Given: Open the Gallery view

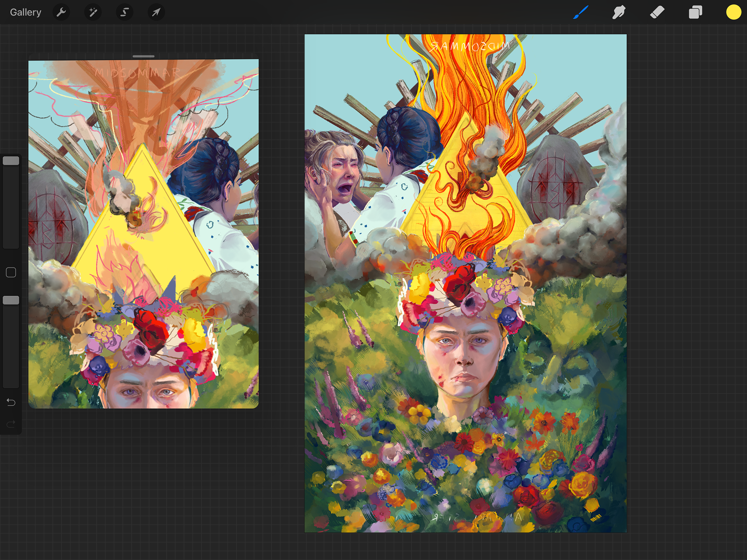Looking at the screenshot, I should click(25, 12).
